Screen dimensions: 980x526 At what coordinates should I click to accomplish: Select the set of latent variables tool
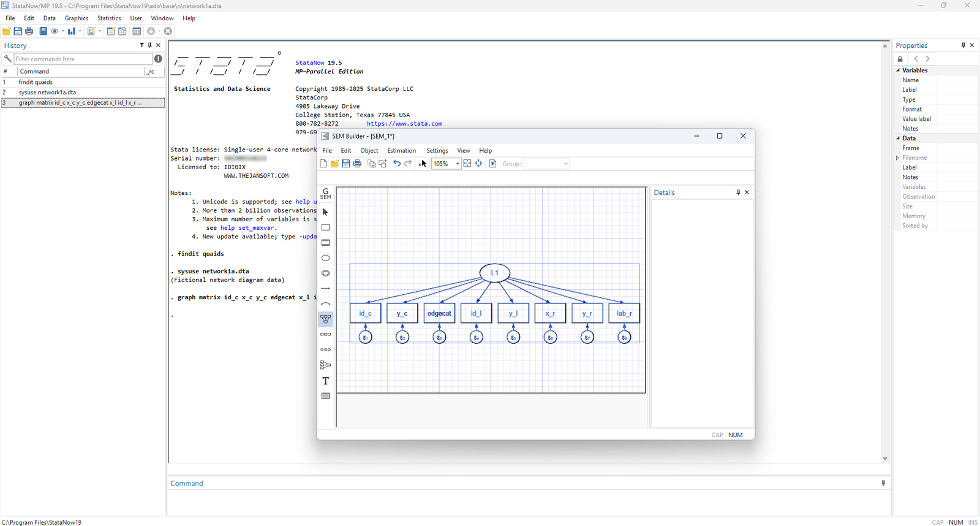(x=326, y=350)
